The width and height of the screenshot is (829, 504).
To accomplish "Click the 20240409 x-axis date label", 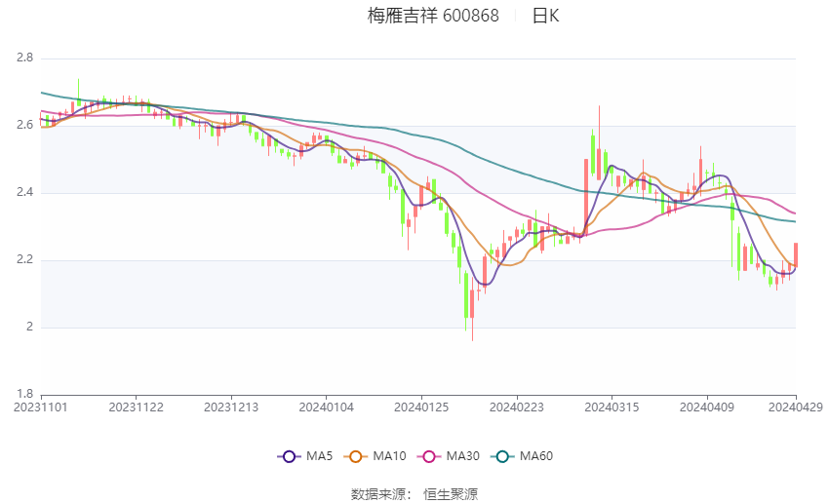I will (x=707, y=407).
